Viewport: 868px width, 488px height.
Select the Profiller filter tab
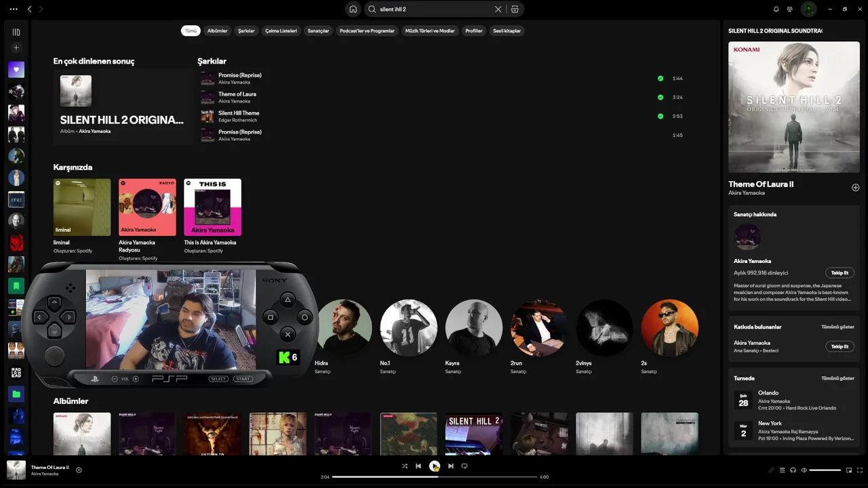click(x=474, y=30)
